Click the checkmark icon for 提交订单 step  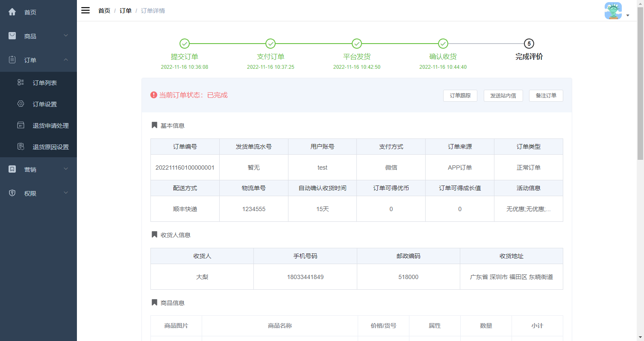point(185,44)
